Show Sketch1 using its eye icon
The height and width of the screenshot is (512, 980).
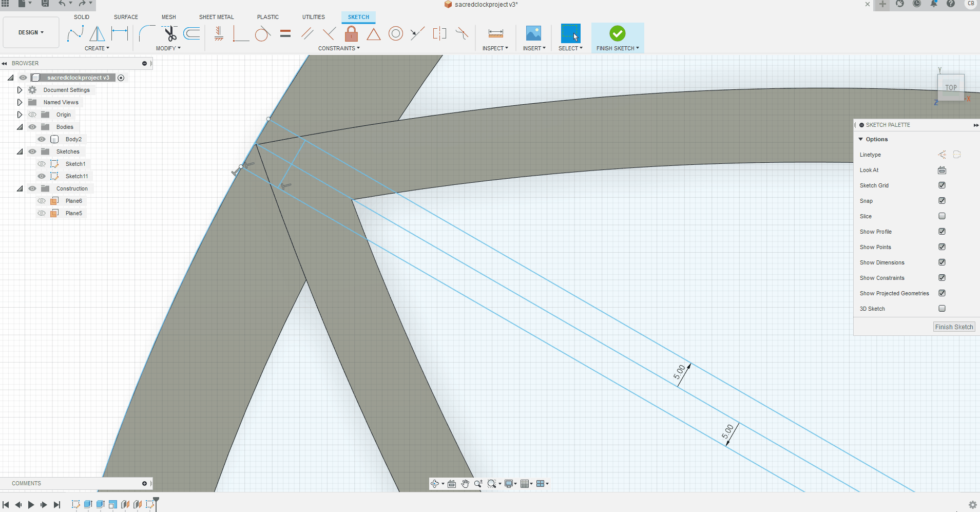tap(42, 164)
